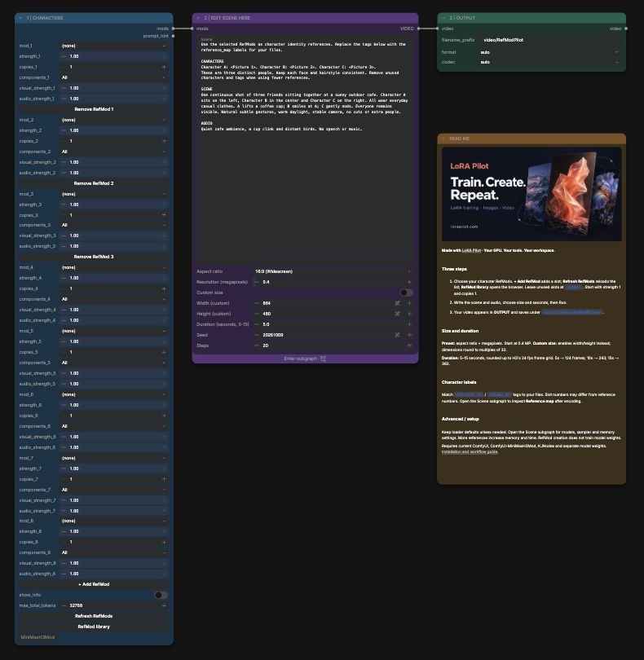Click the prompt_hint output port
644x660 pixels.
click(173, 36)
